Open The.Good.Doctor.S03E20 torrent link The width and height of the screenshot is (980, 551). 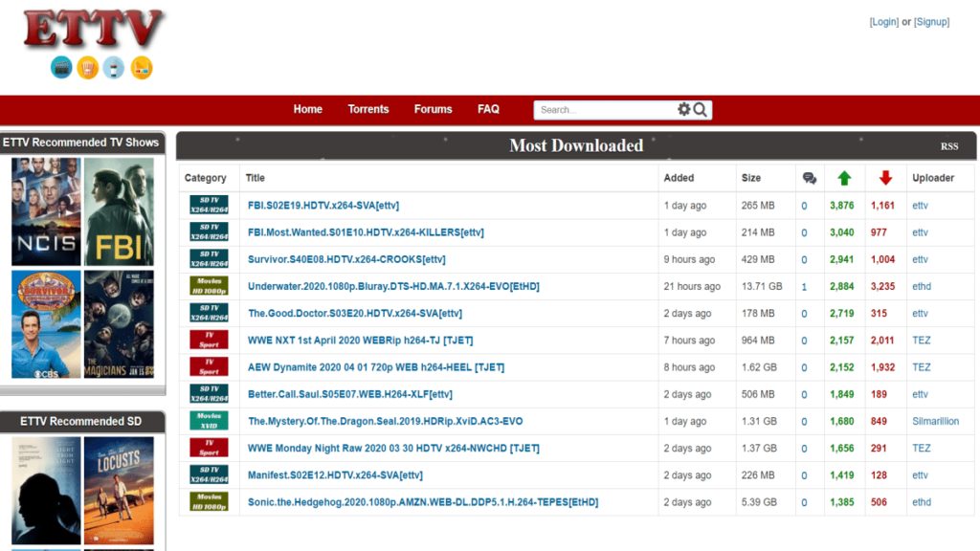click(355, 313)
